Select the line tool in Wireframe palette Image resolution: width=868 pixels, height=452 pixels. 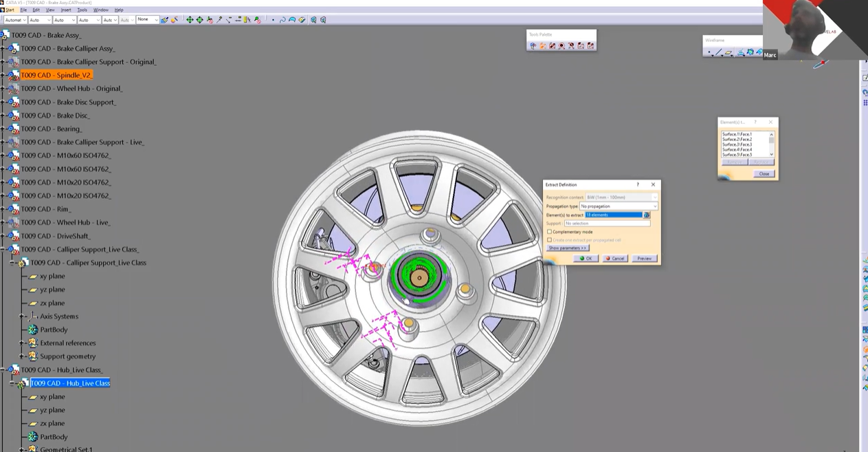coord(719,52)
